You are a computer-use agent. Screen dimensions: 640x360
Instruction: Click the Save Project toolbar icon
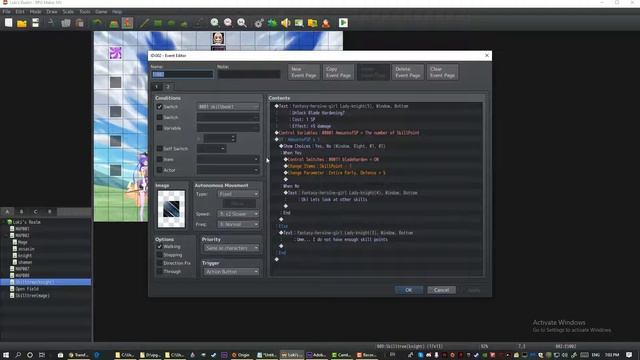[x=36, y=23]
